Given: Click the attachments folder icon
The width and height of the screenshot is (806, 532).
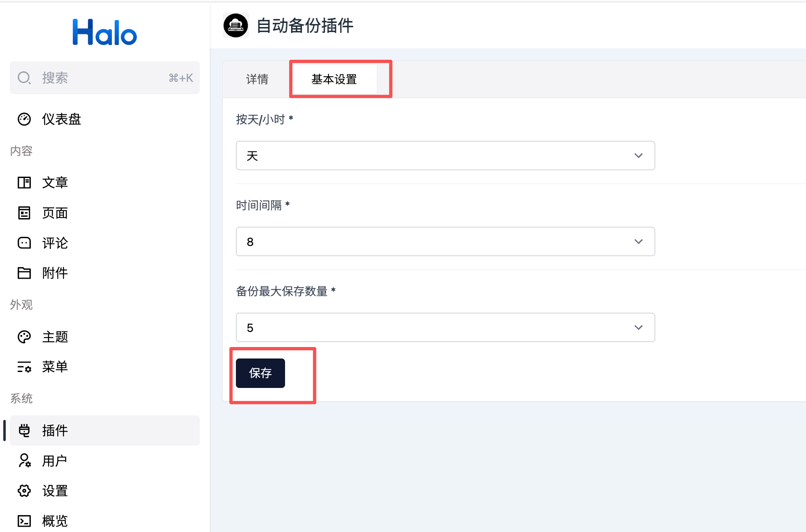Looking at the screenshot, I should pos(24,273).
